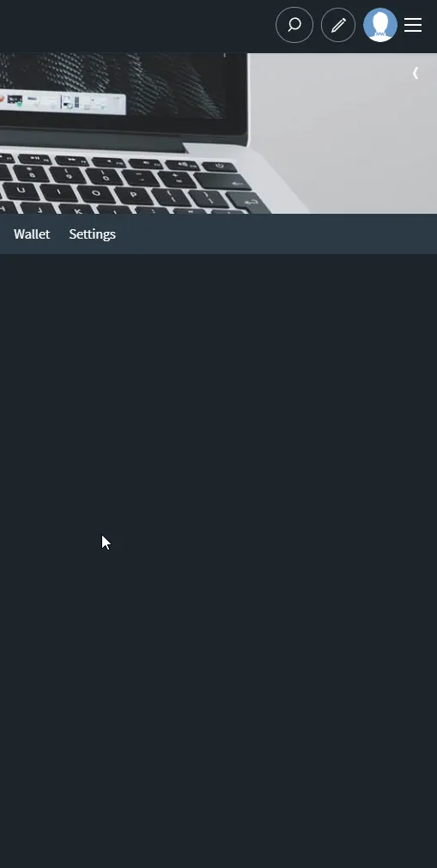Switch to the Wallet tab
The image size is (437, 868).
pos(32,234)
